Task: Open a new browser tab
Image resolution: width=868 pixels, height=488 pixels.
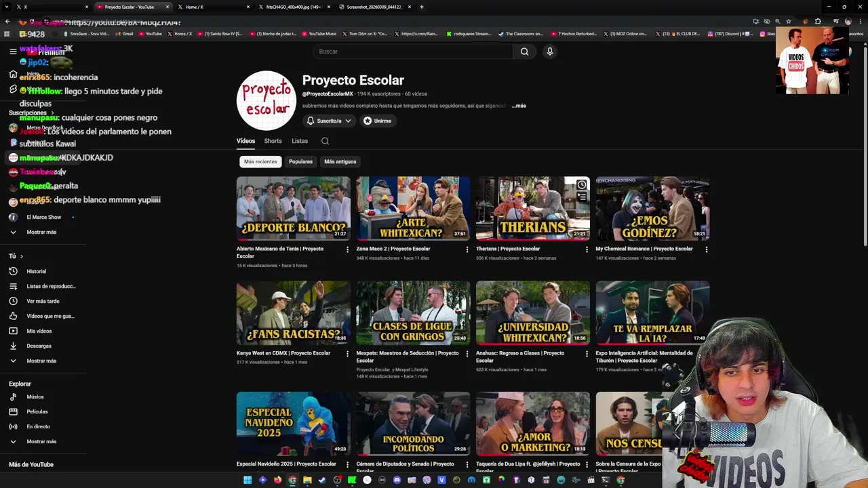Action: [x=422, y=7]
